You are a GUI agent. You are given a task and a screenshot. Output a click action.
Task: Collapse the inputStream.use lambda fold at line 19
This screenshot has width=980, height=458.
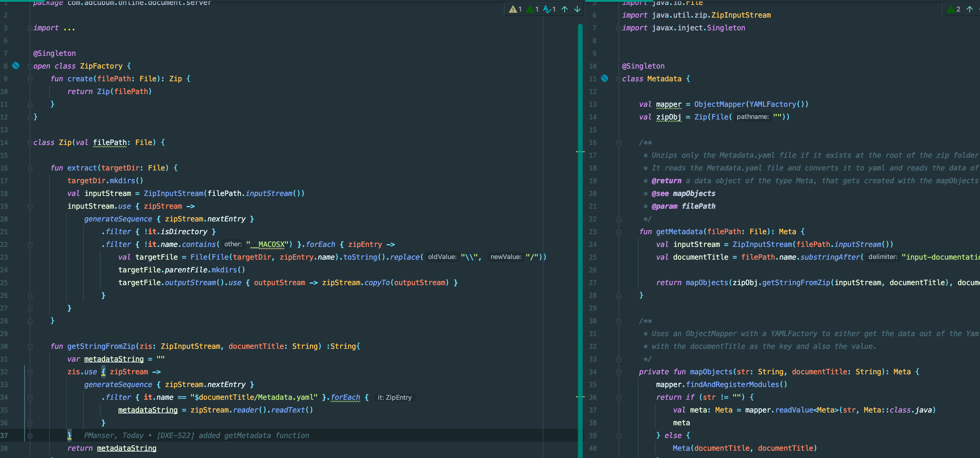coord(30,207)
